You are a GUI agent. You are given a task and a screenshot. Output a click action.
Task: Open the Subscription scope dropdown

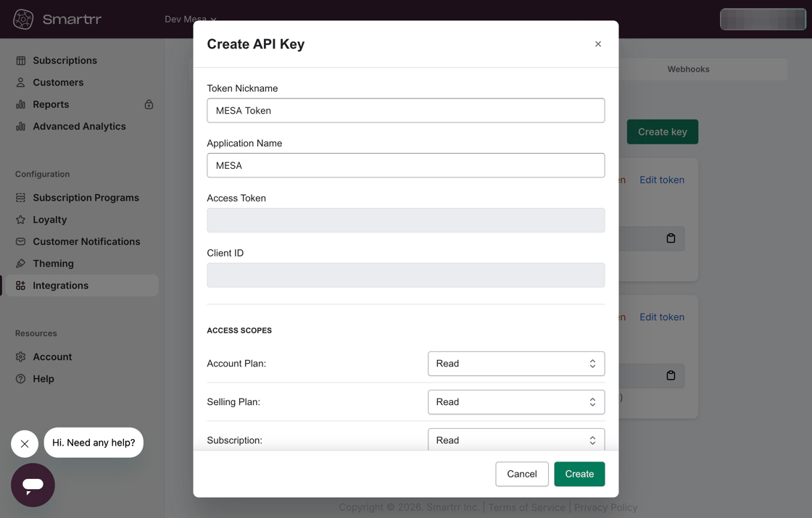coord(515,440)
